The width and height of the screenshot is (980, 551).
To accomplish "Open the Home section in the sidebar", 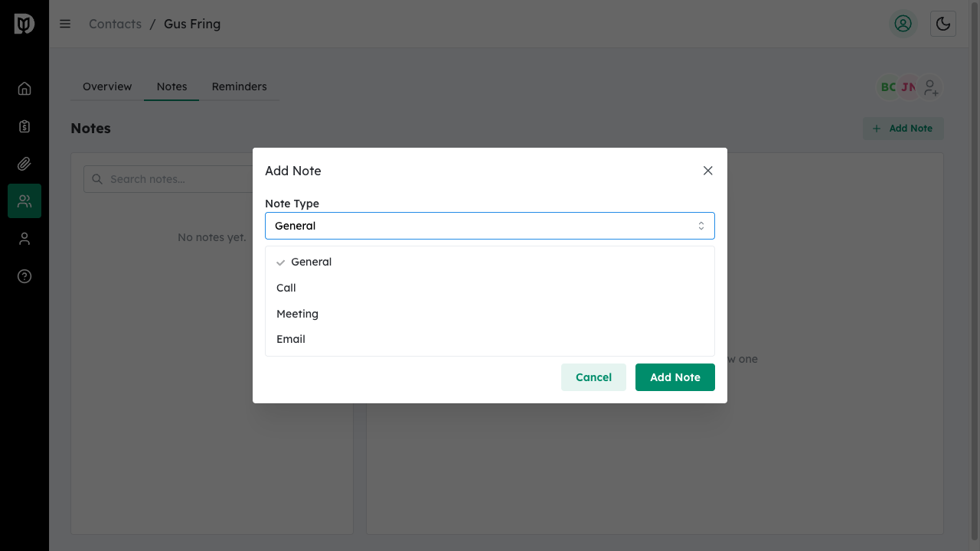I will [x=24, y=88].
